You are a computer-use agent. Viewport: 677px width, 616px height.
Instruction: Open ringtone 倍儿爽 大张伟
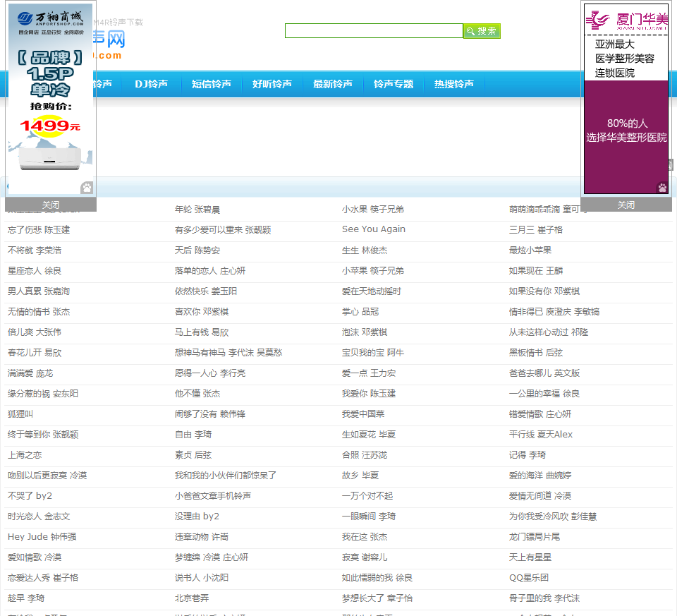(x=35, y=332)
